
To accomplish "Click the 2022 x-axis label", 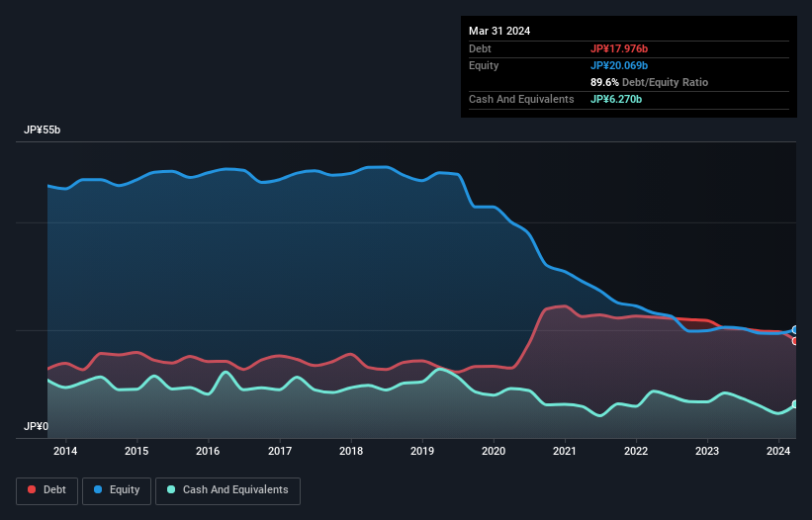I will coord(636,451).
